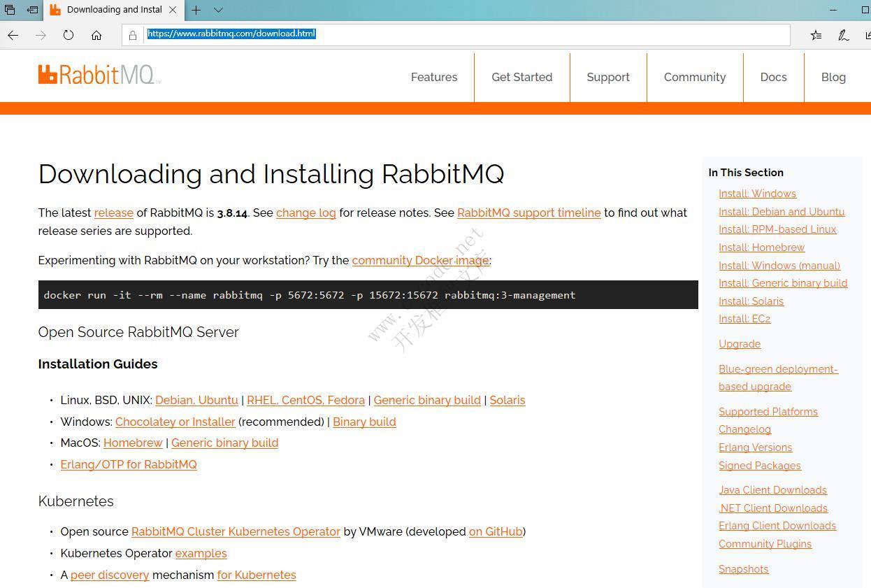Open the Features navigation menu
The width and height of the screenshot is (871, 588).
433,77
